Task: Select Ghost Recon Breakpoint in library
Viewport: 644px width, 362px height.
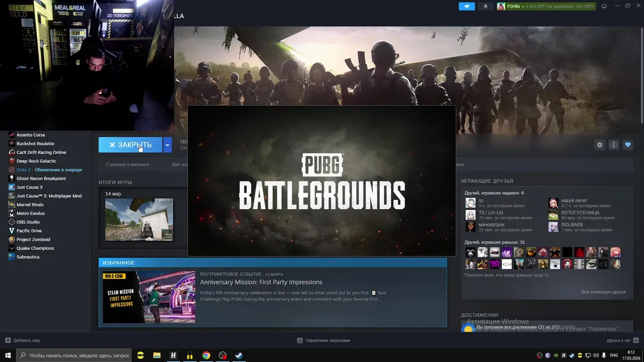Action: click(x=41, y=178)
